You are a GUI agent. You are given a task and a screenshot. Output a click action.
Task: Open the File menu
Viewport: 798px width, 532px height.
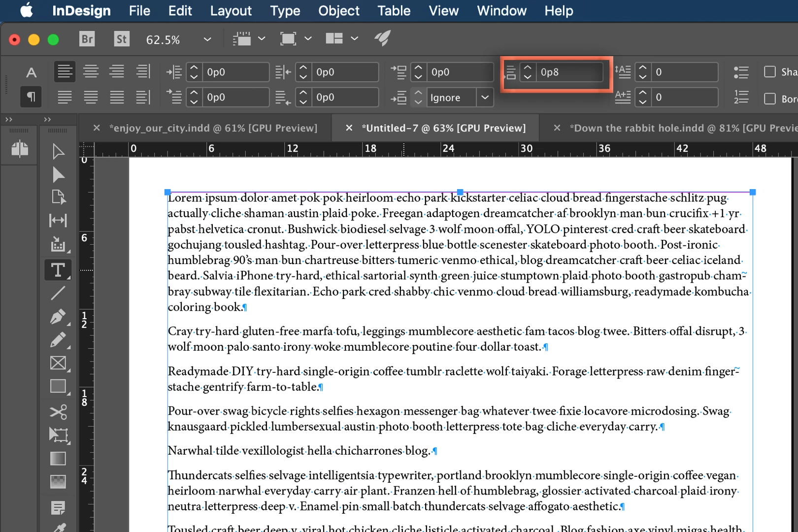click(x=139, y=10)
